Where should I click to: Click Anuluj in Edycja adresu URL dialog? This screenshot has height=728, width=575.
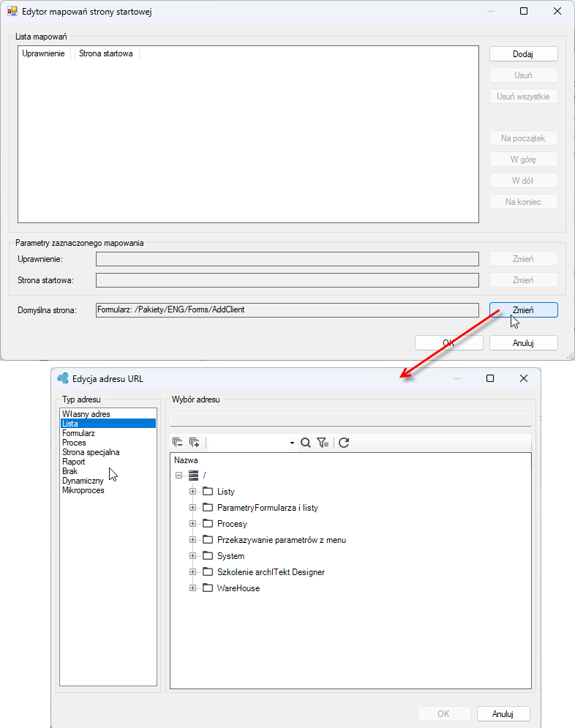(x=503, y=713)
